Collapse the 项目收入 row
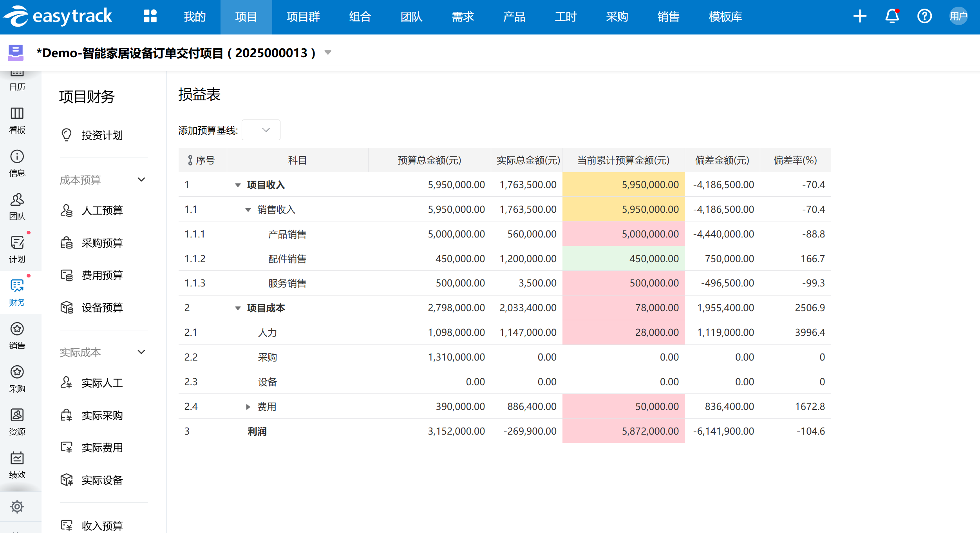The height and width of the screenshot is (533, 980). (238, 185)
